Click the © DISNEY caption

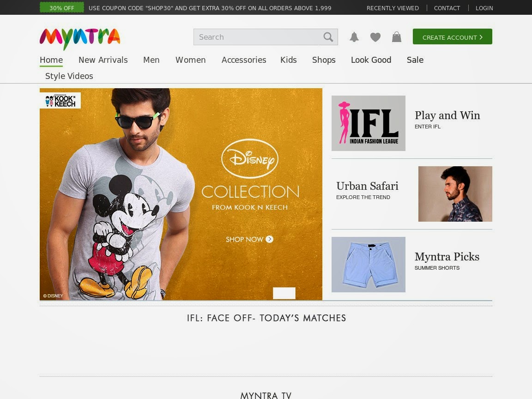pyautogui.click(x=53, y=296)
